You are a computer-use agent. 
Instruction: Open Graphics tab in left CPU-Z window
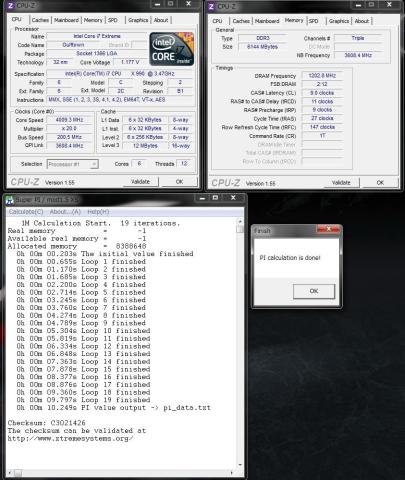[138, 20]
